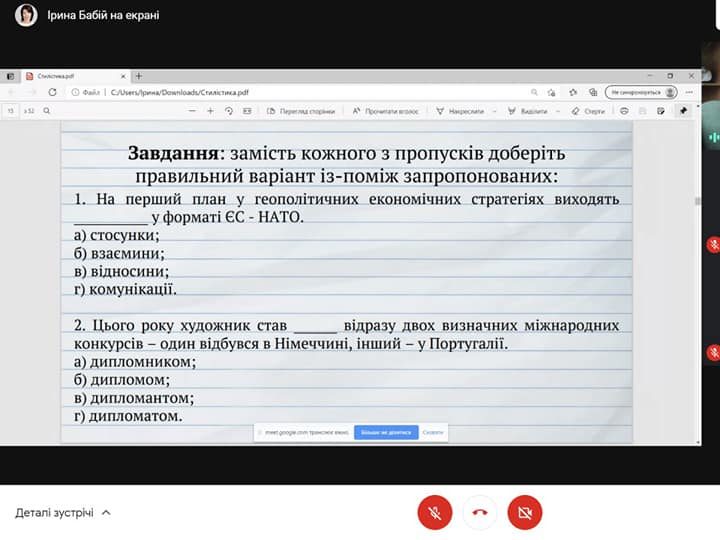This screenshot has width=720, height=540.
Task: Click the PDF zoom out minus icon
Action: point(191,111)
